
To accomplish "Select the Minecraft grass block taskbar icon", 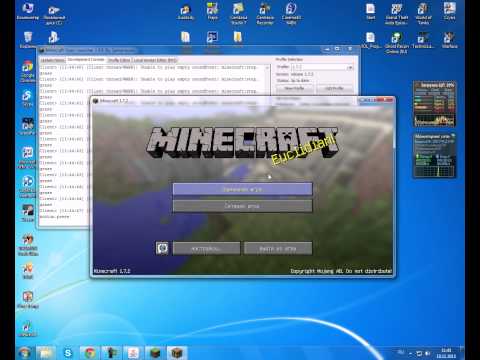I will tap(155, 353).
